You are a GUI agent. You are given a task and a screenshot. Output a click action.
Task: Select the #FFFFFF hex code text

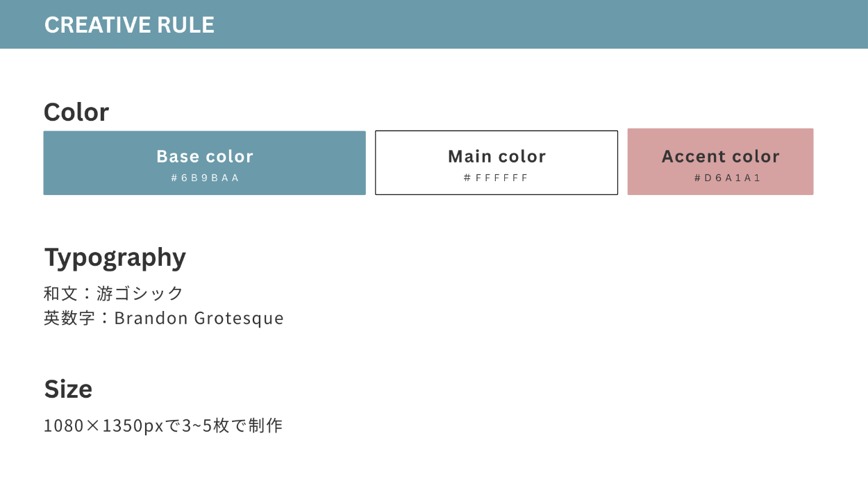pos(496,178)
